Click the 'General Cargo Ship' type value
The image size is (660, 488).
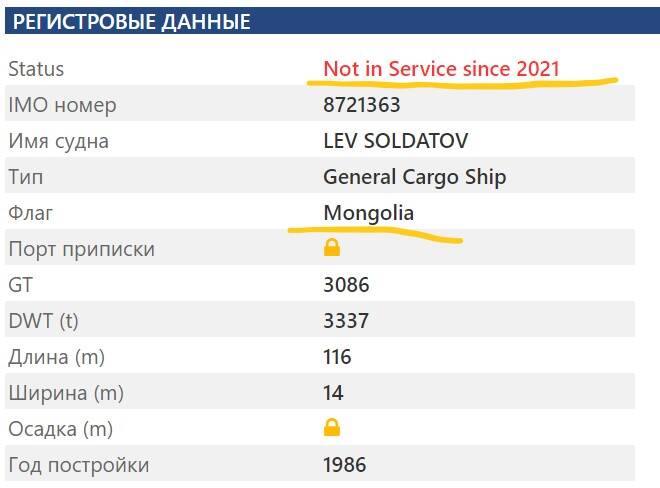coord(415,177)
